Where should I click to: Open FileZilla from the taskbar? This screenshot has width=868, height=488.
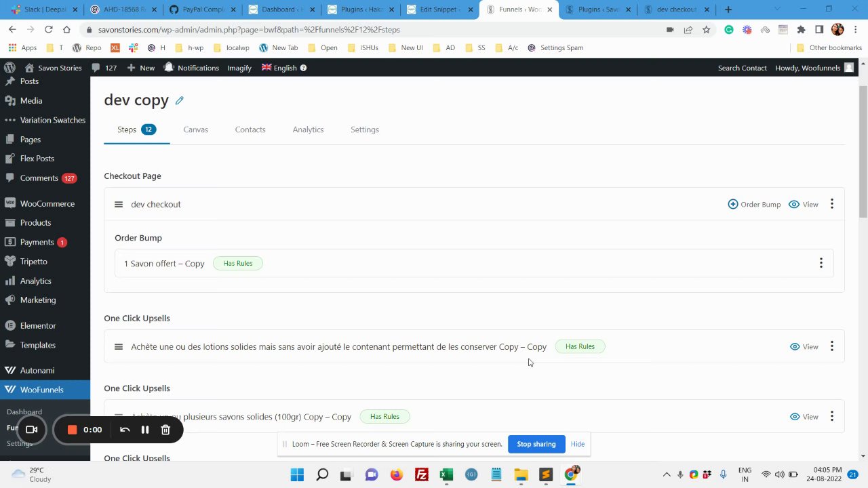pos(421,474)
